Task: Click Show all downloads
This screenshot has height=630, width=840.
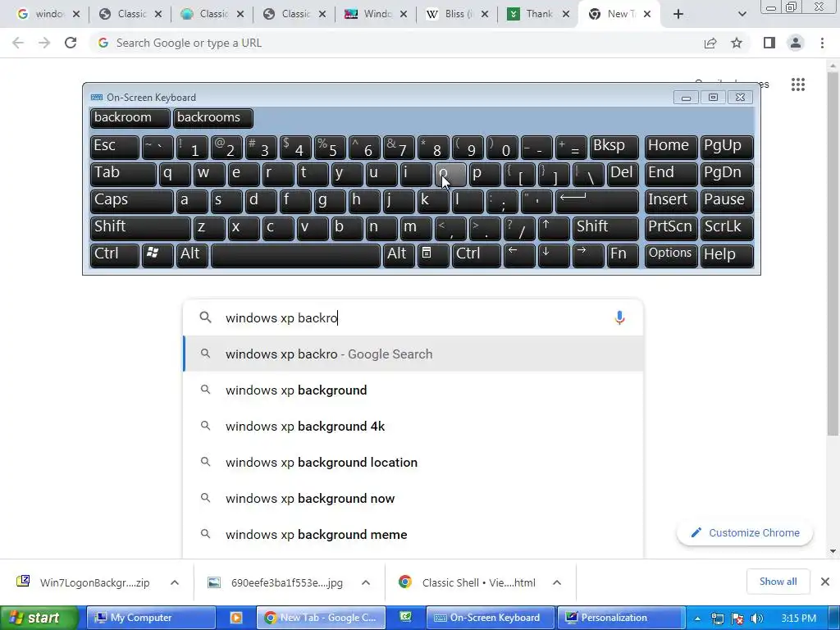Action: pyautogui.click(x=778, y=582)
